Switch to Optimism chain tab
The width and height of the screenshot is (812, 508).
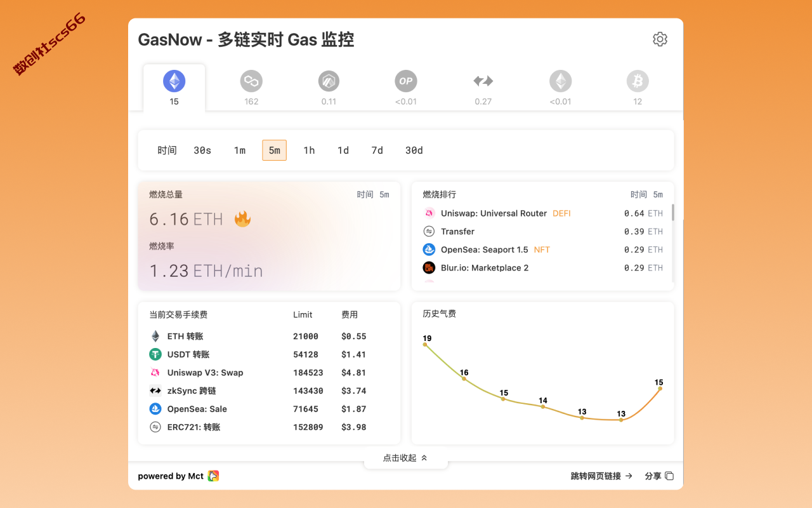point(406,88)
